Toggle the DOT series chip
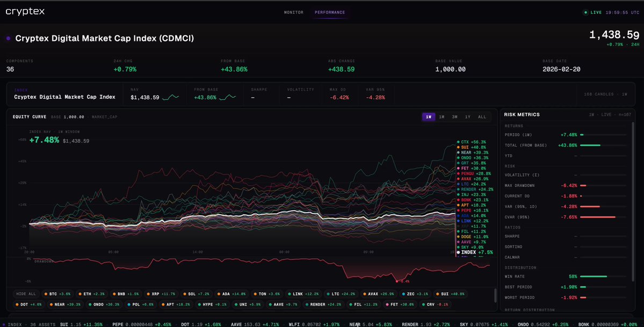Screen dimensions: 644x327 28,305
